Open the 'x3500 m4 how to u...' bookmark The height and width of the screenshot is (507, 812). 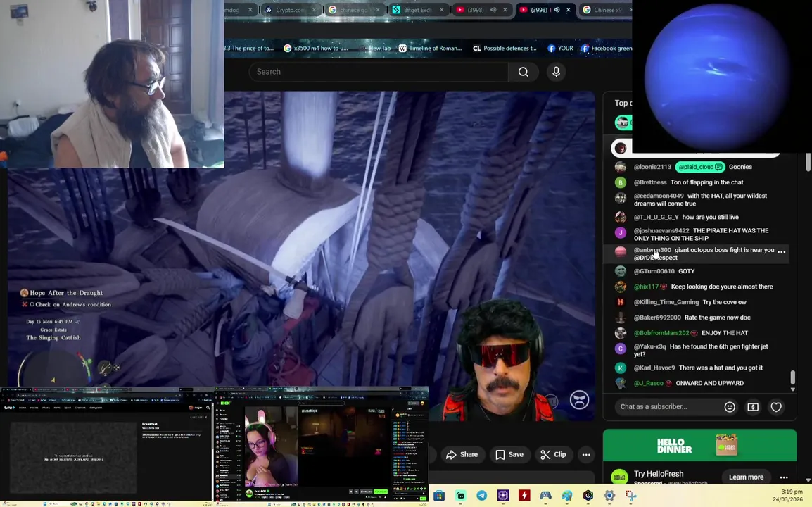(x=315, y=48)
